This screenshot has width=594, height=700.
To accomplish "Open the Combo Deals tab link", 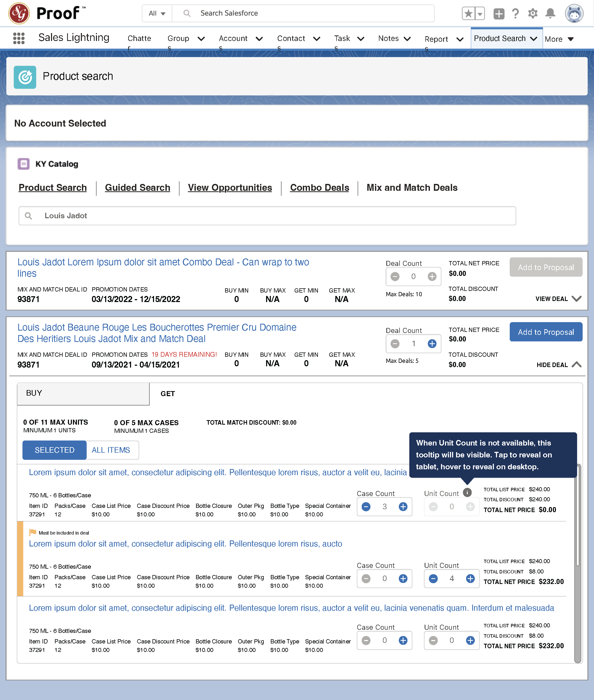I will click(319, 188).
